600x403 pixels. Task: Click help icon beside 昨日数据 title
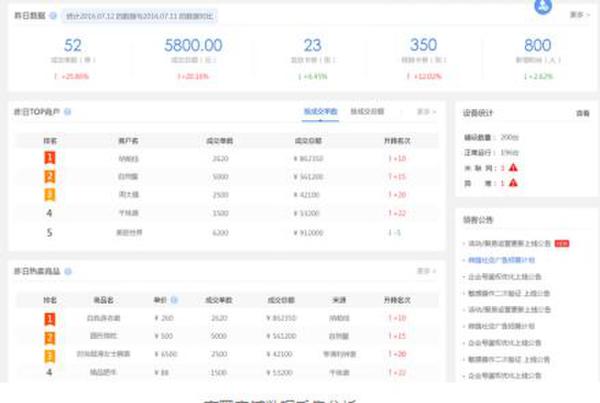tap(53, 16)
